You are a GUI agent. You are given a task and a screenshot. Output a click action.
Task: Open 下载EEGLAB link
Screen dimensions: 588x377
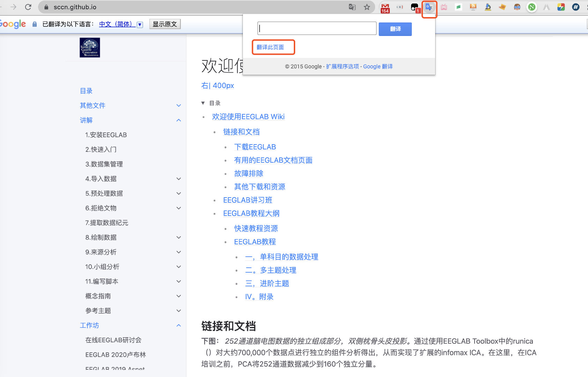255,147
